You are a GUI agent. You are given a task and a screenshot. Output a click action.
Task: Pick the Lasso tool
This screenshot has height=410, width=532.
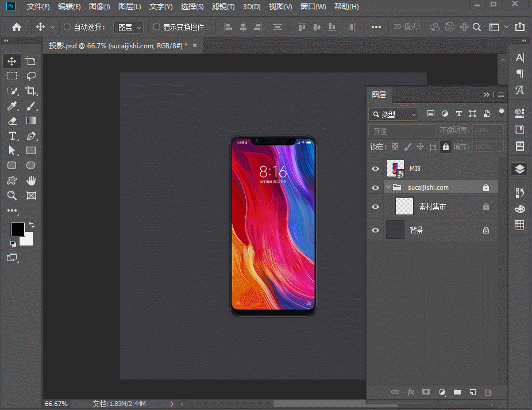click(31, 76)
